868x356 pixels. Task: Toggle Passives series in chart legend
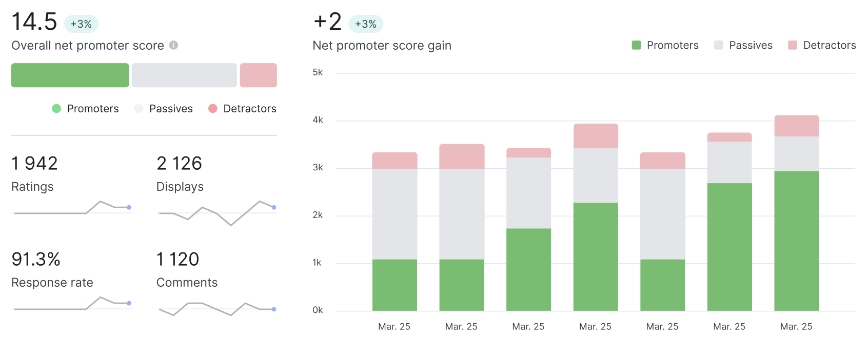[x=743, y=45]
